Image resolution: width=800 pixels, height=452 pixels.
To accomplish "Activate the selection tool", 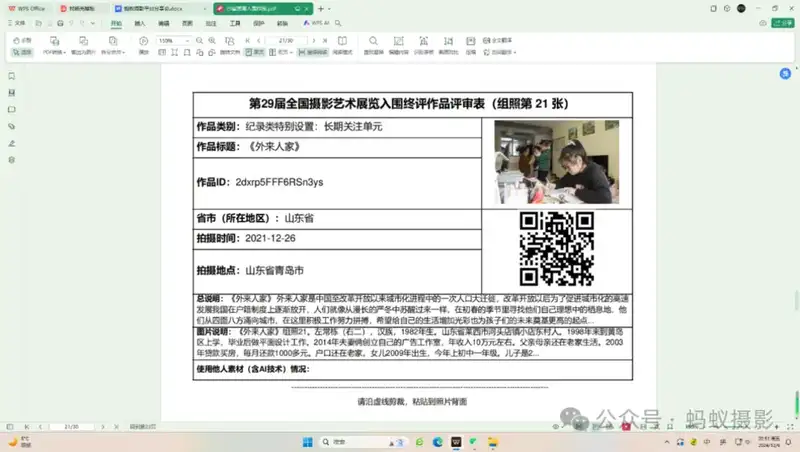I will pyautogui.click(x=22, y=53).
